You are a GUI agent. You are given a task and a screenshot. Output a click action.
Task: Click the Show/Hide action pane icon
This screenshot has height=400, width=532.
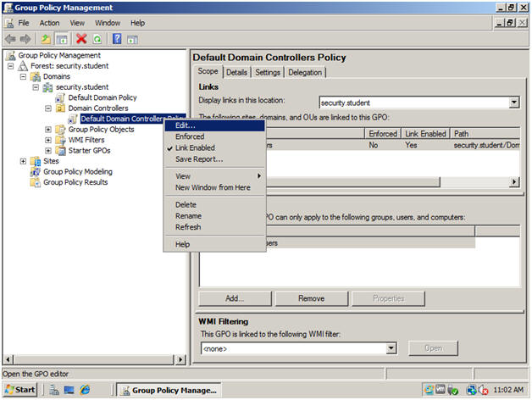(133, 39)
